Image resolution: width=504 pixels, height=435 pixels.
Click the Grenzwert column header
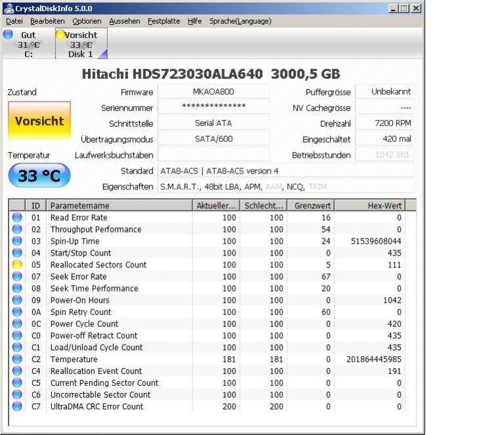[x=311, y=206]
